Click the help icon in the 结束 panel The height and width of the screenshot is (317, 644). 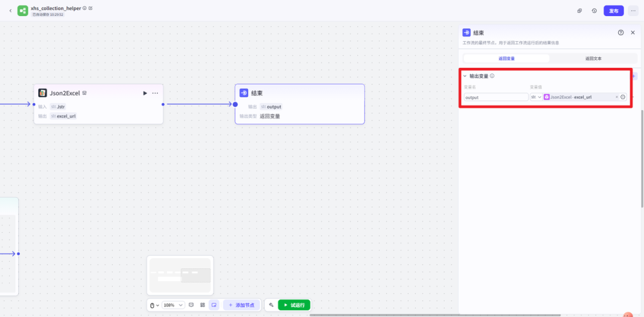pyautogui.click(x=621, y=33)
